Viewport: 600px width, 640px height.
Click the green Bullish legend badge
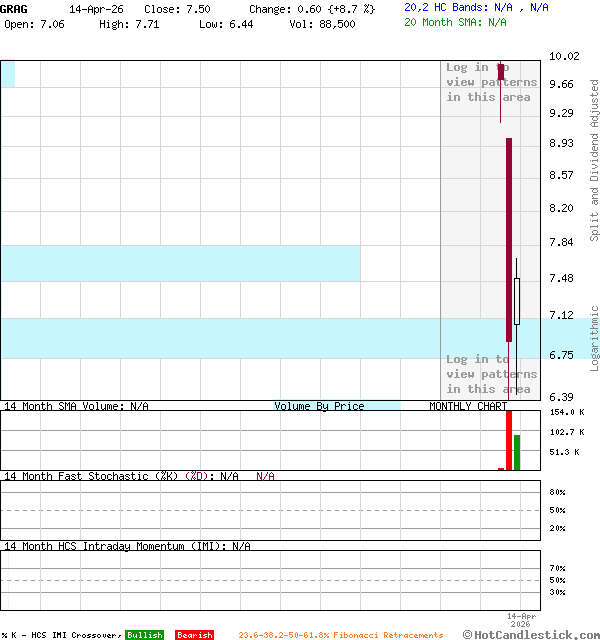144,635
